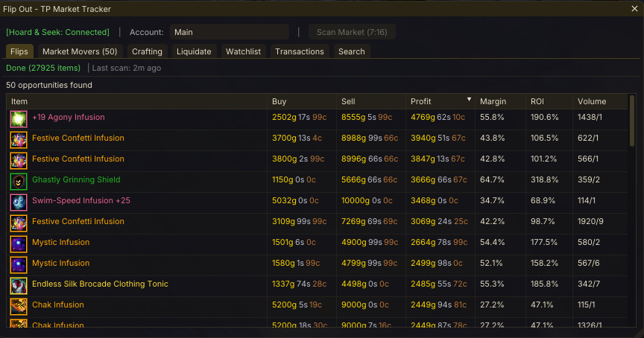Select the +19 Agony Infusion item name
Viewport: 644px width, 338px height.
pyautogui.click(x=68, y=118)
